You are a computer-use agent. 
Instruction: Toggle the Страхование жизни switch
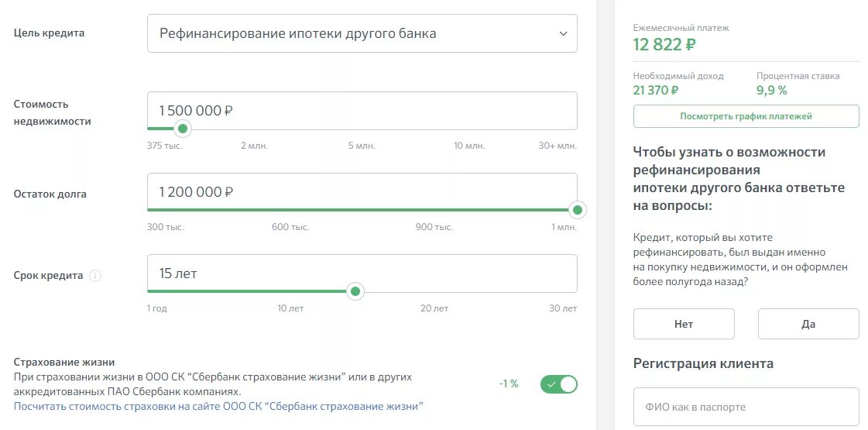coord(558,384)
